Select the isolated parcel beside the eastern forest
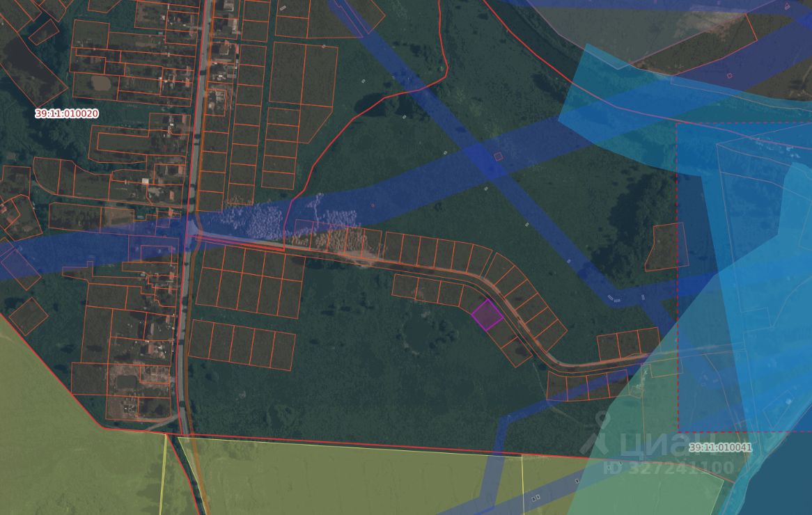 point(666,247)
